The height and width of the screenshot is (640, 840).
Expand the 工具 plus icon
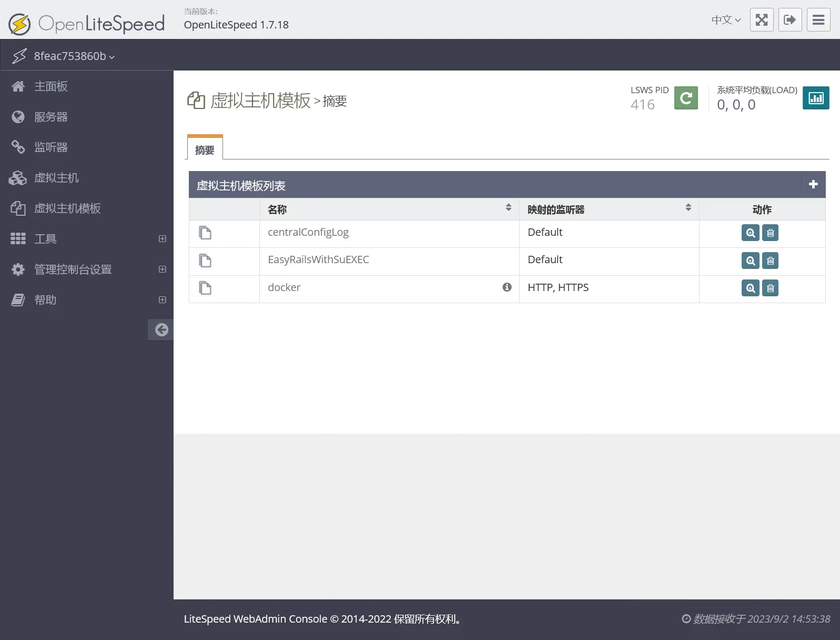pos(163,239)
